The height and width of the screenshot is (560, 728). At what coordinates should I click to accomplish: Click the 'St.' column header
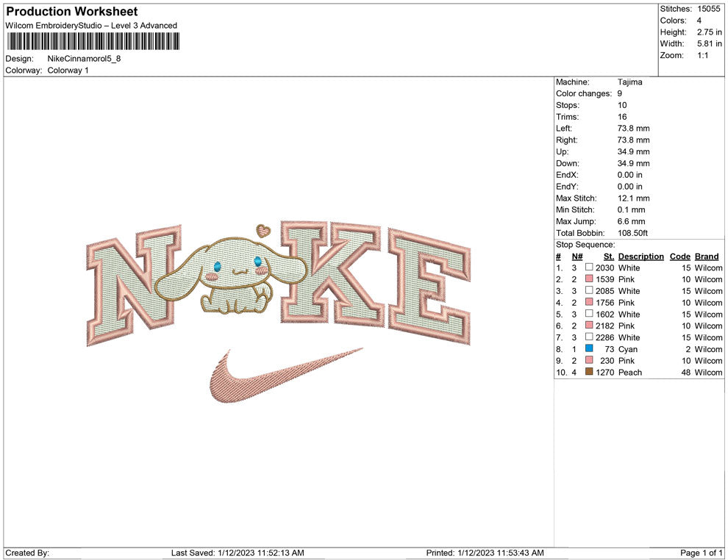click(609, 256)
